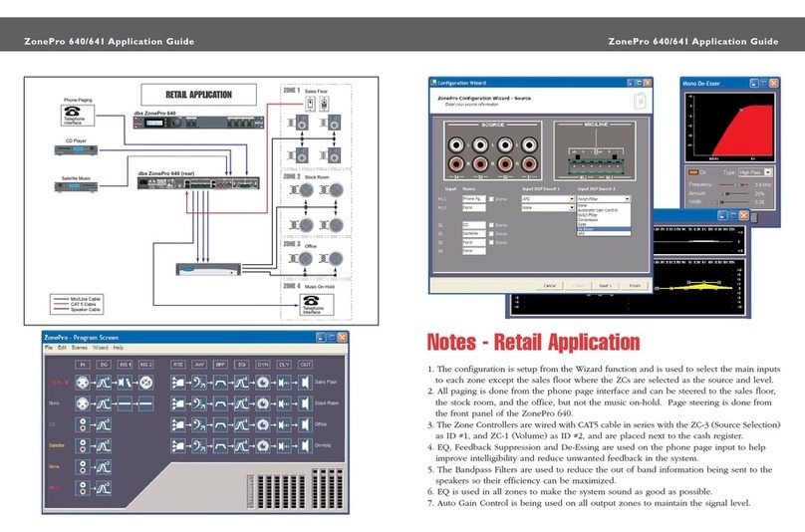Viewport: 805px width, 532px height.
Task: Open the Sales Floor output EQ block
Action: point(242,382)
